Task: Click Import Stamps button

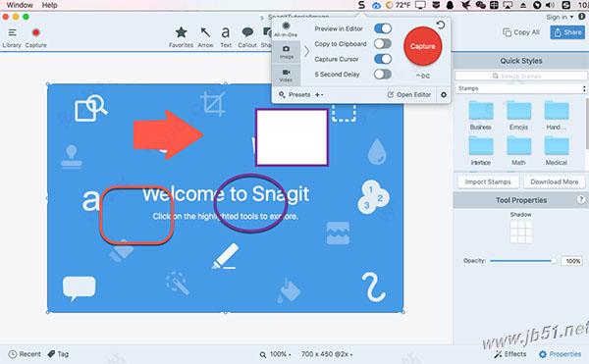Action: pyautogui.click(x=488, y=182)
